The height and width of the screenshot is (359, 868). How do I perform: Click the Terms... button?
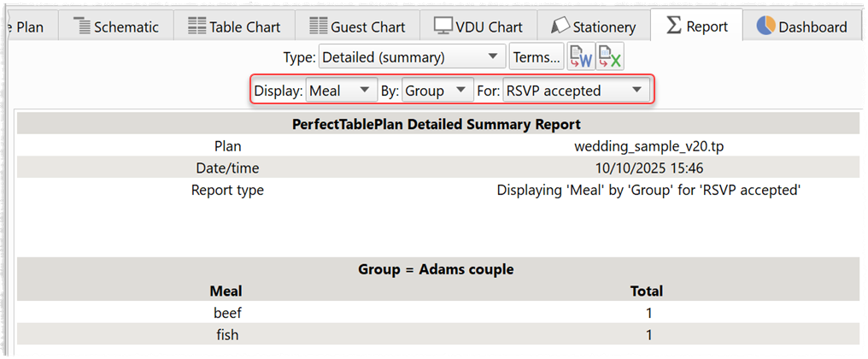(x=536, y=56)
